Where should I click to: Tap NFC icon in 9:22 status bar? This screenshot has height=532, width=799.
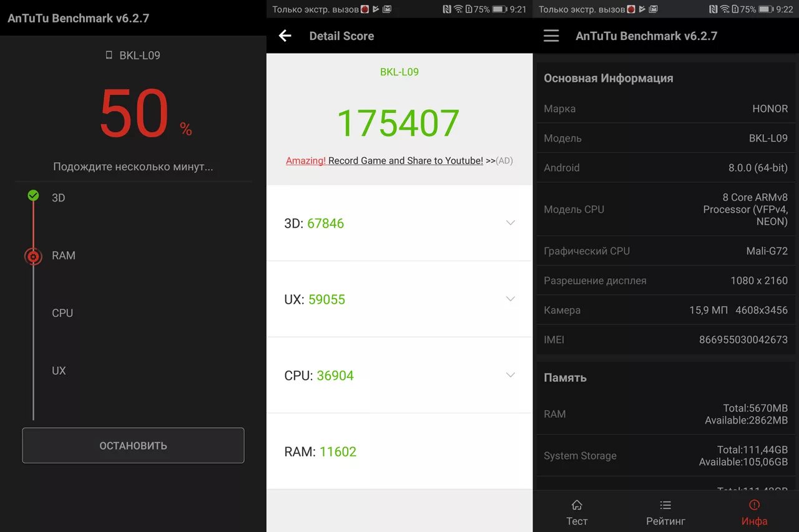(x=713, y=9)
